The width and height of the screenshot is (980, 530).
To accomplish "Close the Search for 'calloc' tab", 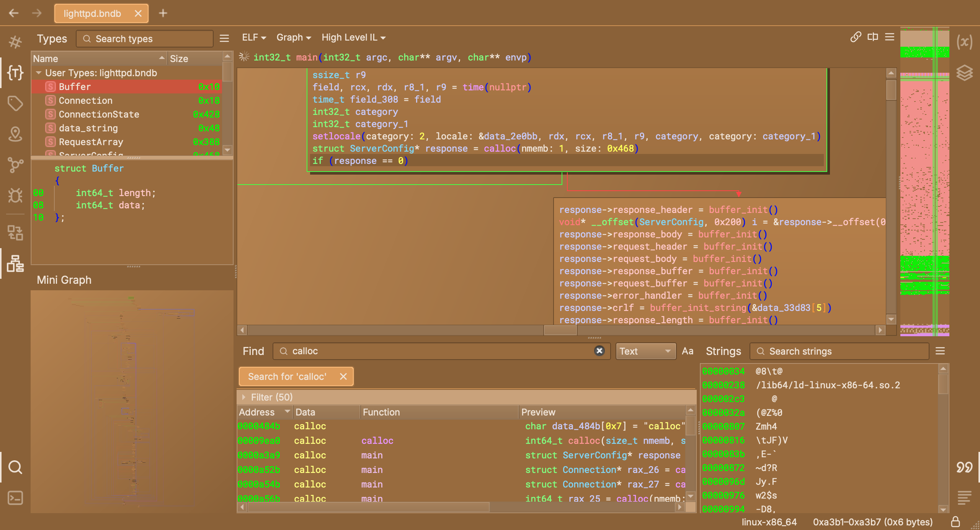I will (343, 376).
